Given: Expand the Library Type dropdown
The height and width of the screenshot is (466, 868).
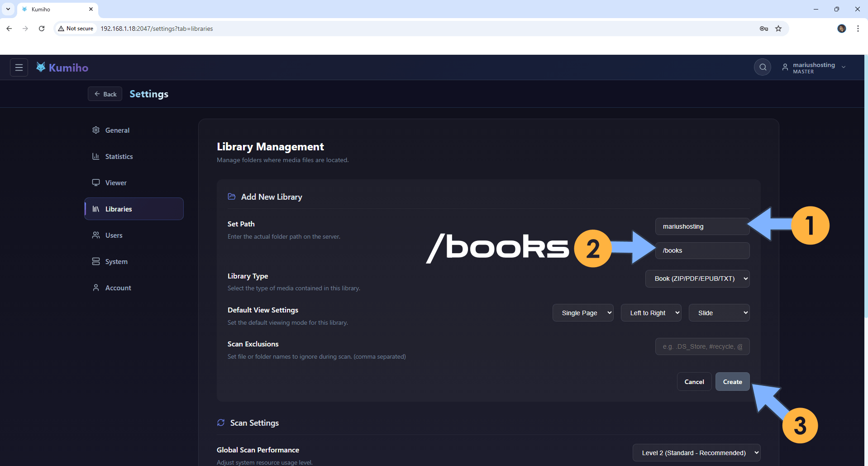Looking at the screenshot, I should (697, 279).
